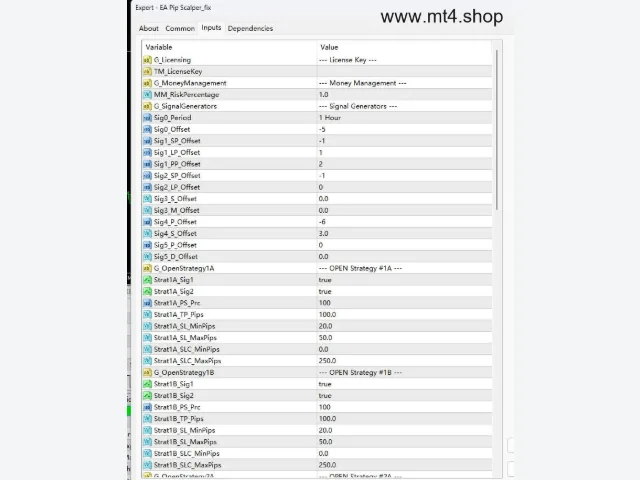The width and height of the screenshot is (640, 480).
Task: Select the Strat1B_SLC_MaxPips value 250.0
Action: (x=327, y=465)
